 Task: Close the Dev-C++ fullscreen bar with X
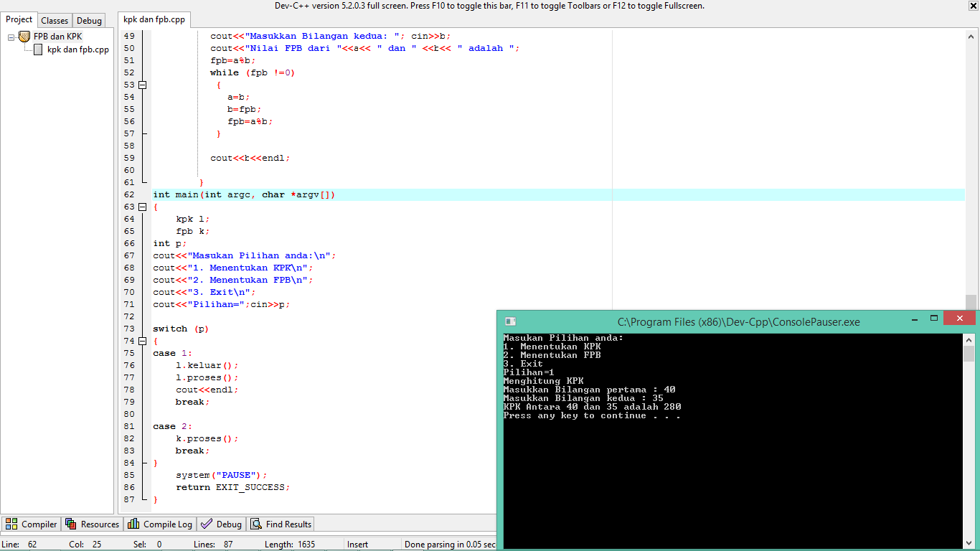click(974, 6)
